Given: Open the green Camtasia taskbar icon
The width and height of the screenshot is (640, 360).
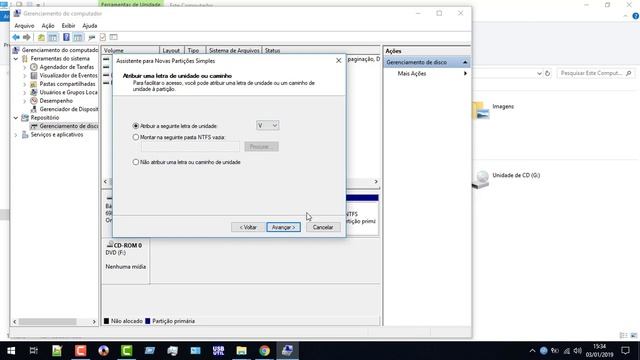Looking at the screenshot, I should (x=127, y=351).
